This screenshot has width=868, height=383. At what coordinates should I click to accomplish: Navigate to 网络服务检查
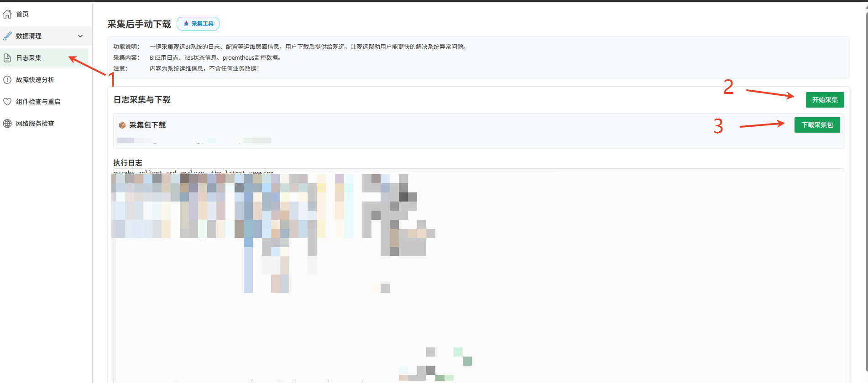pos(35,124)
